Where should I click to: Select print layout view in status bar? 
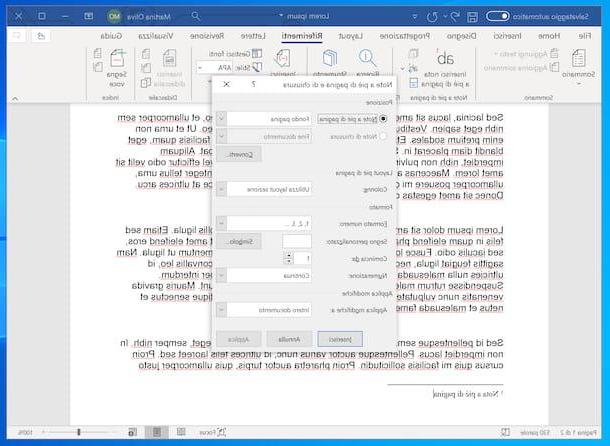157,432
